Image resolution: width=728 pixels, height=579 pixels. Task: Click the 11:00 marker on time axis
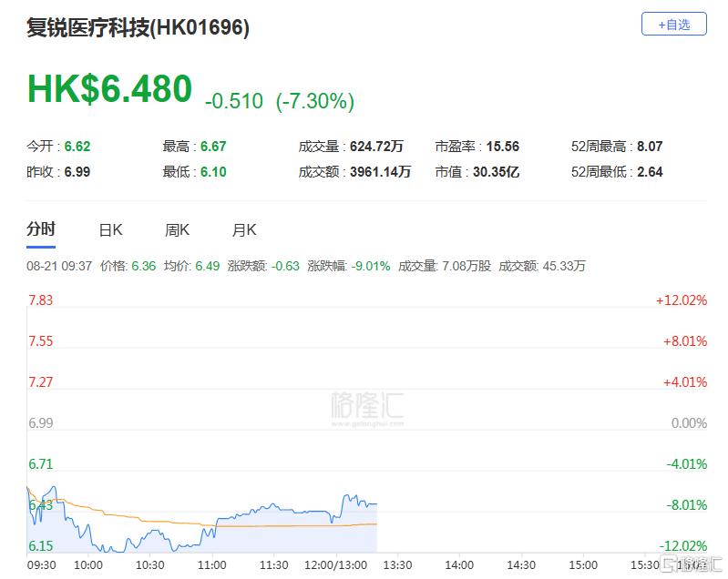click(211, 564)
